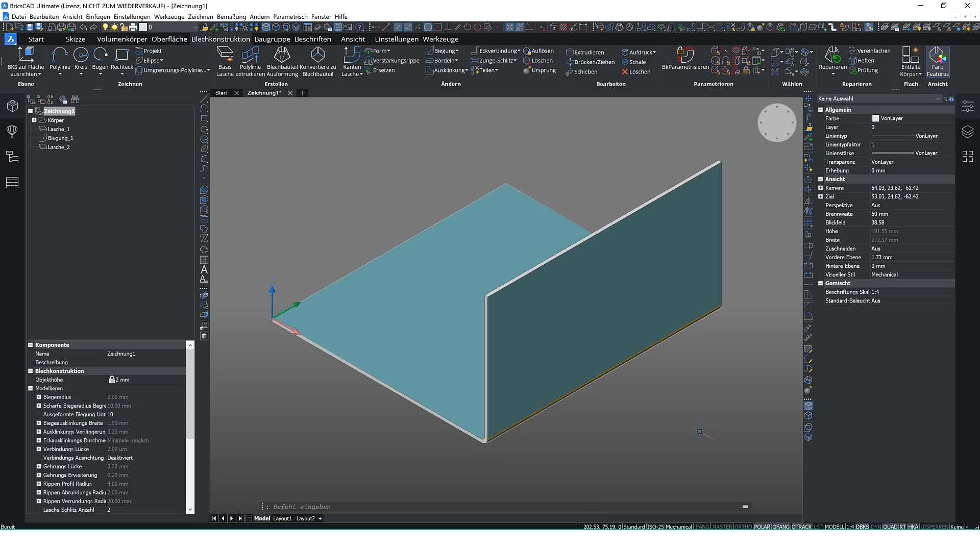Open the Bemaßung menu

pos(231,17)
